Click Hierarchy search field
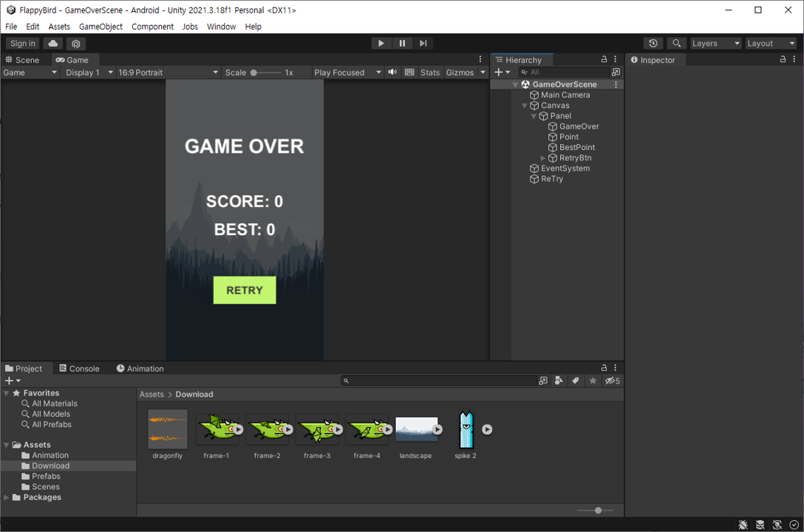 (564, 72)
